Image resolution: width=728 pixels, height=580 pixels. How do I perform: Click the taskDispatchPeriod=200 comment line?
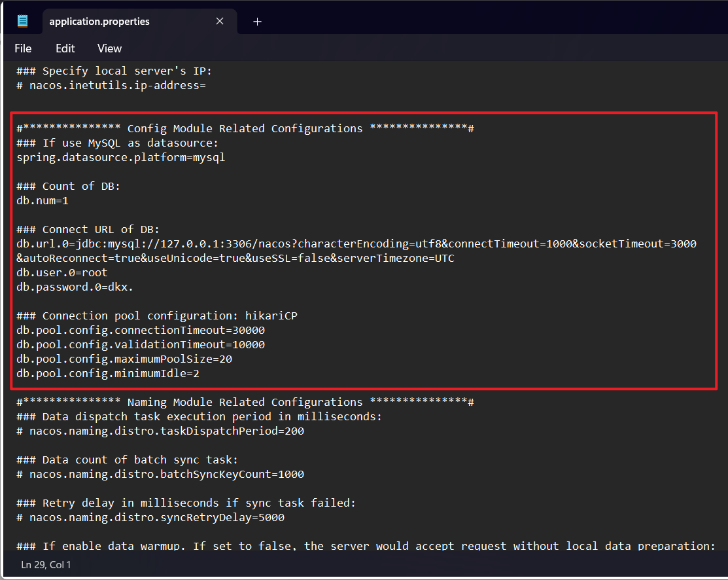point(160,431)
